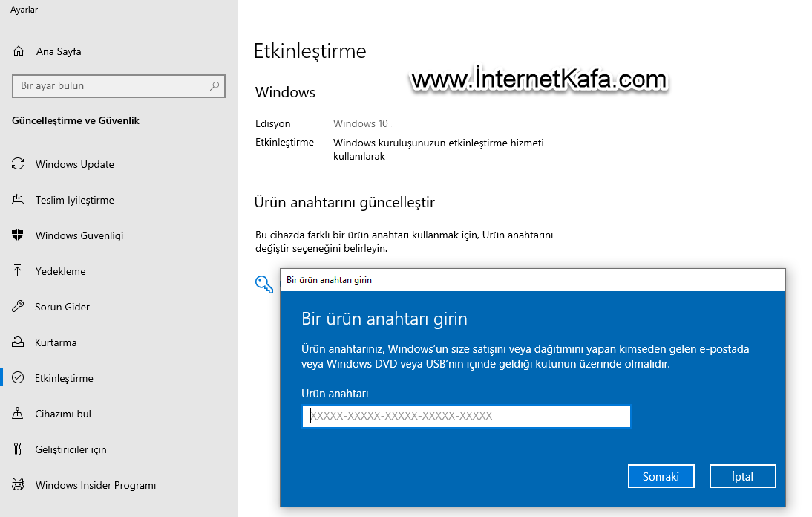Open Cihazımı bul settings
Screen dimensions: 812x517
(x=62, y=414)
